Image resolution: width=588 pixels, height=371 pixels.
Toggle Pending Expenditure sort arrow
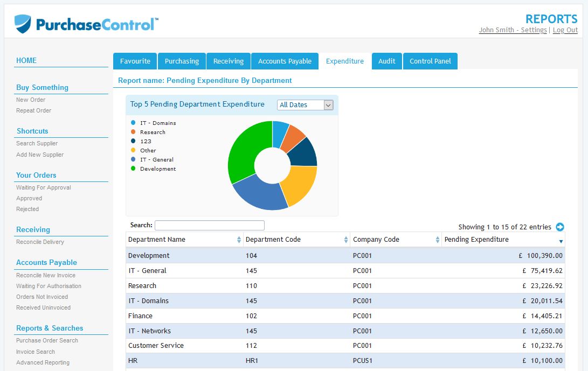point(561,241)
